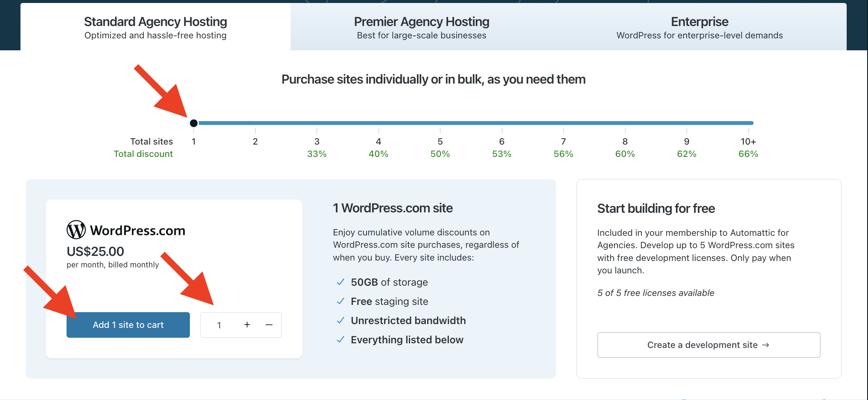This screenshot has height=400, width=868.
Task: Open the Enterprise tab
Action: point(699,26)
